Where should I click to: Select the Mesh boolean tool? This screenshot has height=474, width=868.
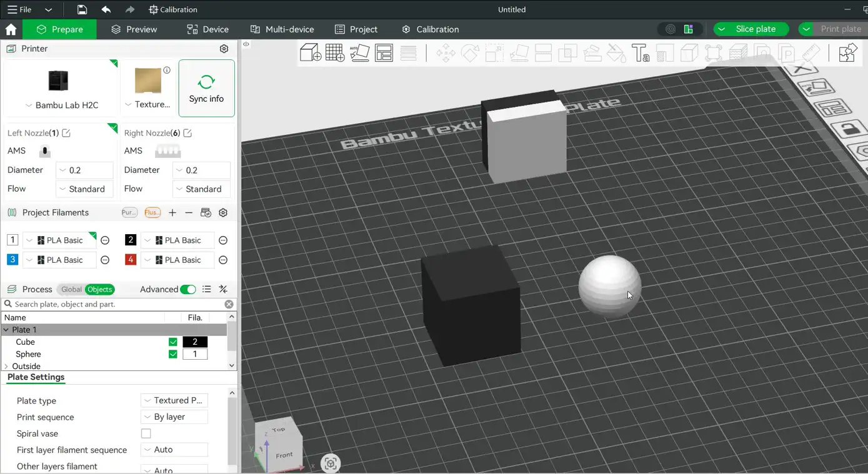pyautogui.click(x=567, y=53)
